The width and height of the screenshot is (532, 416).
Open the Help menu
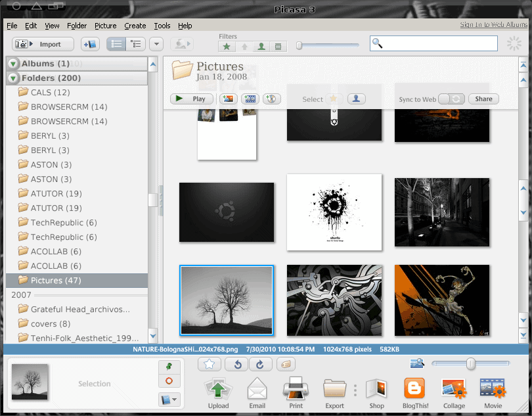[185, 26]
